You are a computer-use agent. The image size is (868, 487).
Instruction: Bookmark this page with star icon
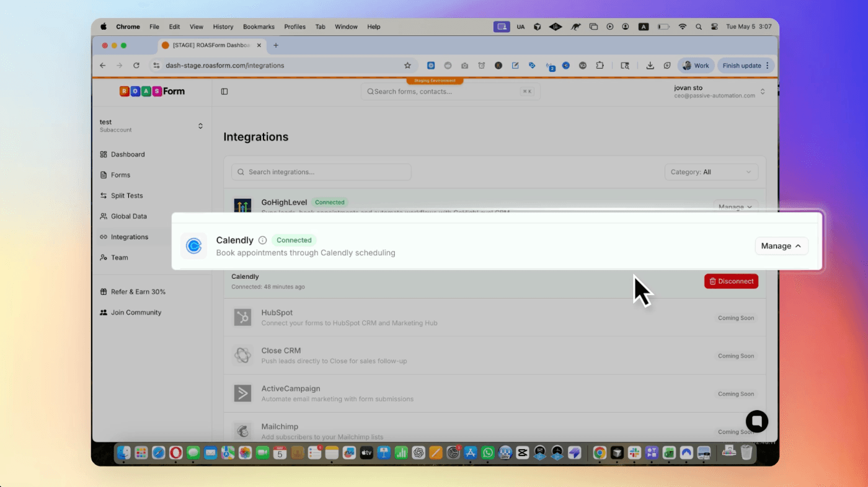(x=407, y=65)
